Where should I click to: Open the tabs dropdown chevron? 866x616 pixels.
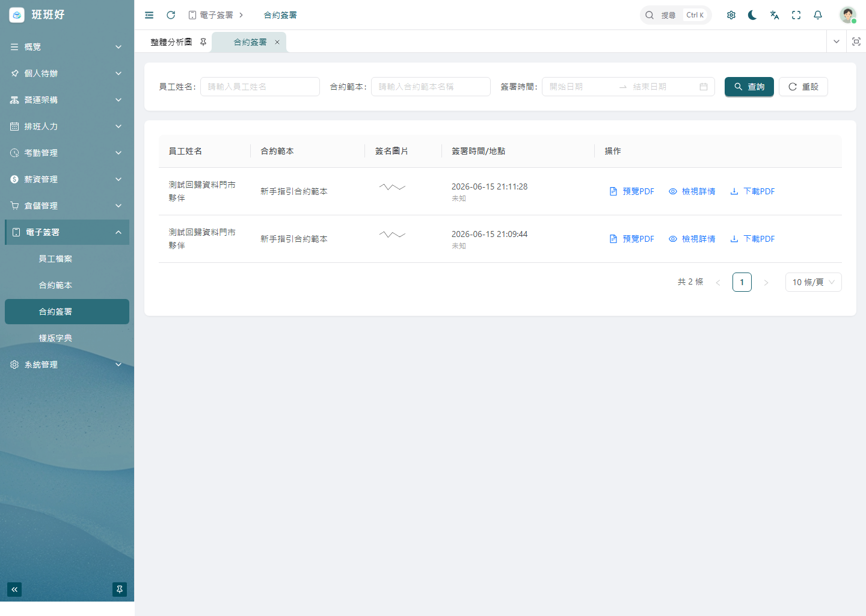(837, 42)
